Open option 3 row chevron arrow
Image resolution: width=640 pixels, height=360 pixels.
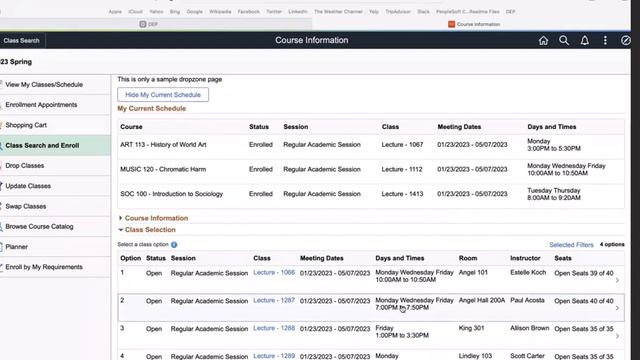(617, 336)
